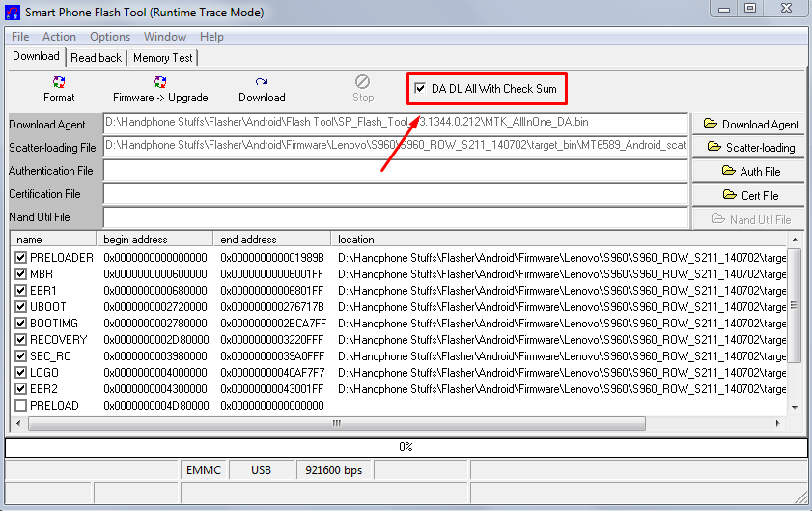The image size is (812, 511).
Task: Click the scroll left arrow of partition list
Action: [x=18, y=423]
